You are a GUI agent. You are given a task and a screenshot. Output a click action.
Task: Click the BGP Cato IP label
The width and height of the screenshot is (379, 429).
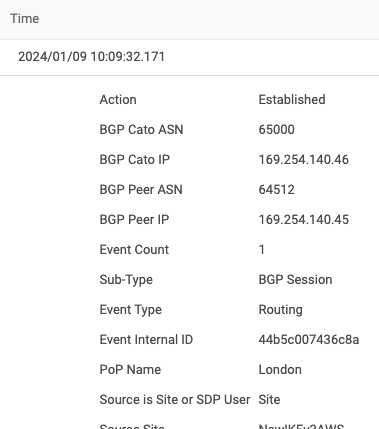135,160
